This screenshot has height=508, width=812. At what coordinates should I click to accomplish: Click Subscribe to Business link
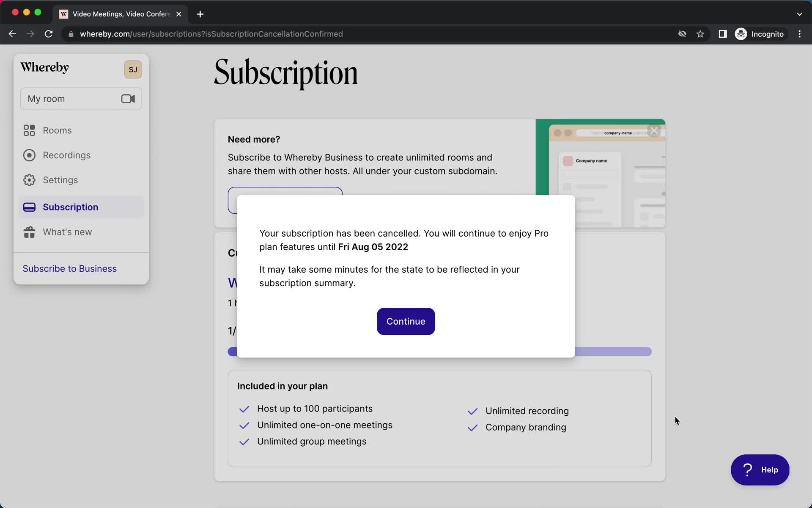[69, 268]
